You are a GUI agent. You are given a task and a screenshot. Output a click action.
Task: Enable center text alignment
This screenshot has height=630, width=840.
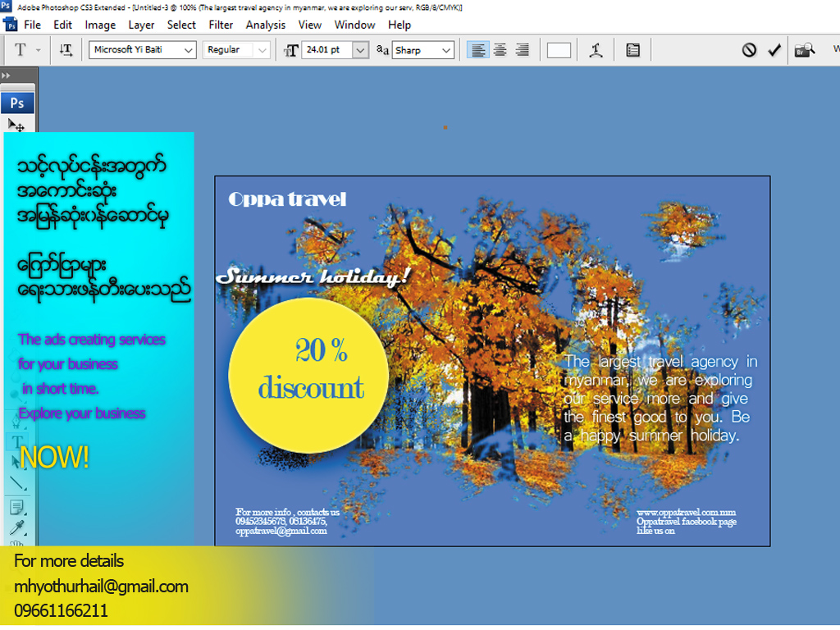[x=500, y=49]
